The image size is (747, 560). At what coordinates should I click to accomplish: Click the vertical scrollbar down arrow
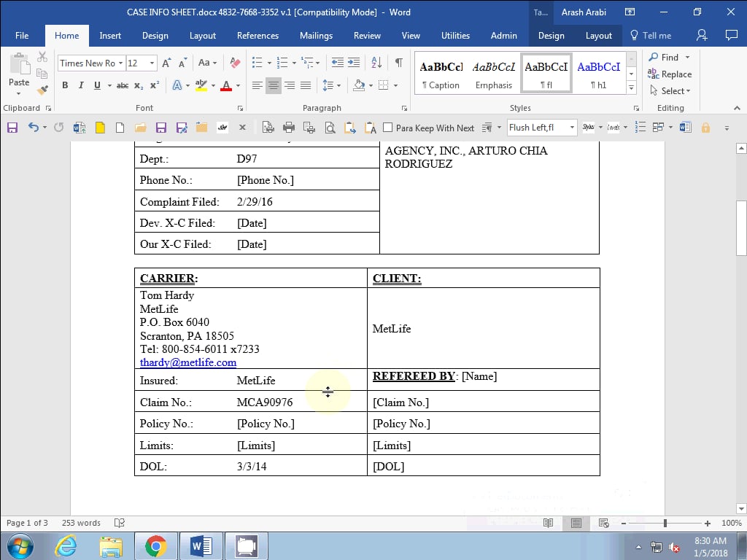741,509
